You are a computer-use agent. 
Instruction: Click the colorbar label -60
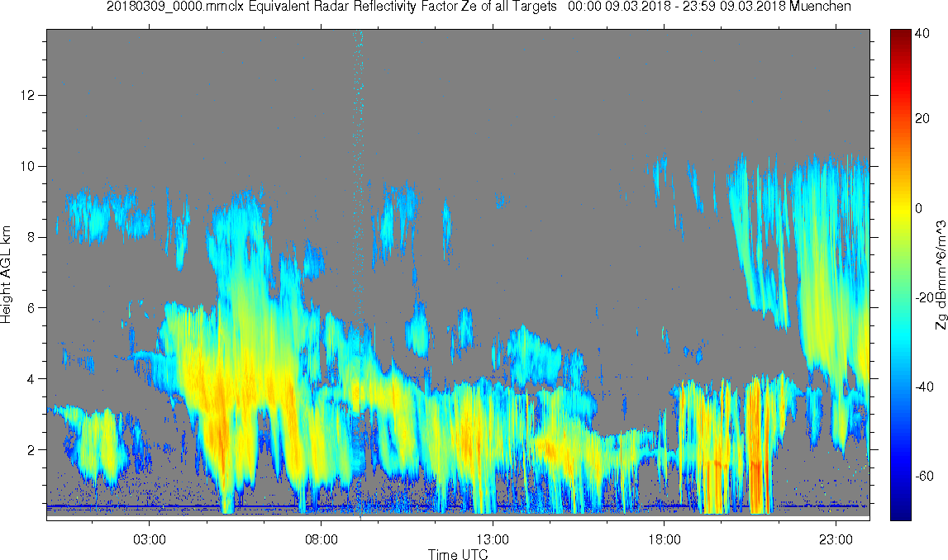click(x=924, y=477)
